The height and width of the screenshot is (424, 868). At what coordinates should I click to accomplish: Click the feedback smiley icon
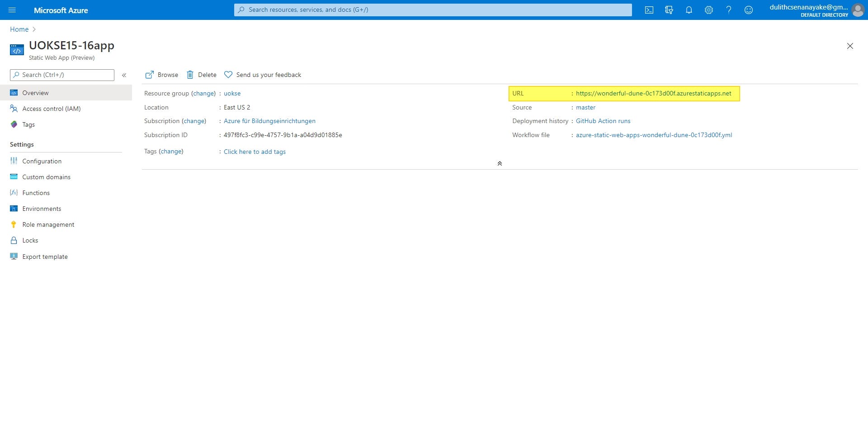[749, 10]
